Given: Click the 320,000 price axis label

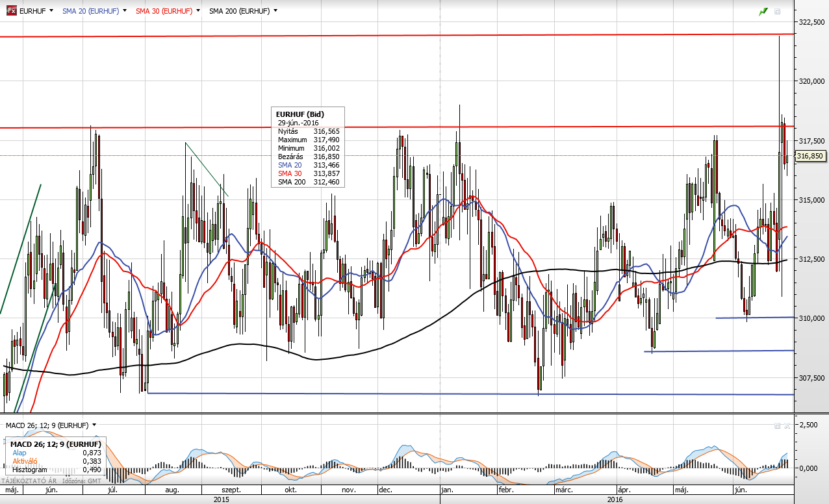Looking at the screenshot, I should 812,81.
